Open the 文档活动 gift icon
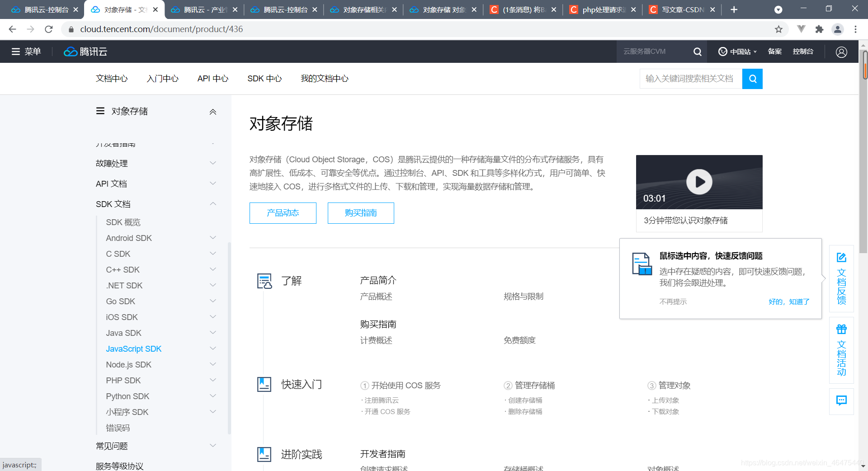The width and height of the screenshot is (868, 471). pos(841,329)
